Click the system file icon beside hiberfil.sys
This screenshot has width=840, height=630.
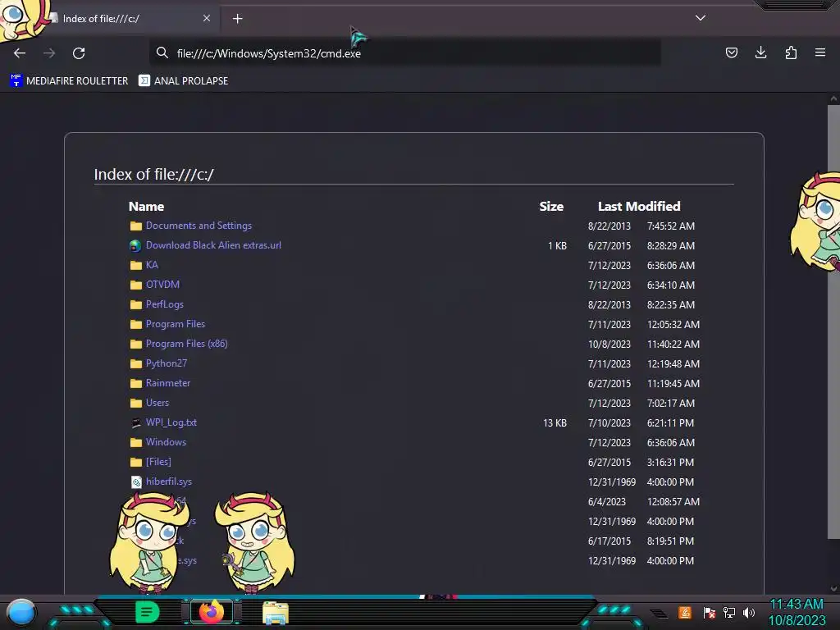[x=137, y=482]
